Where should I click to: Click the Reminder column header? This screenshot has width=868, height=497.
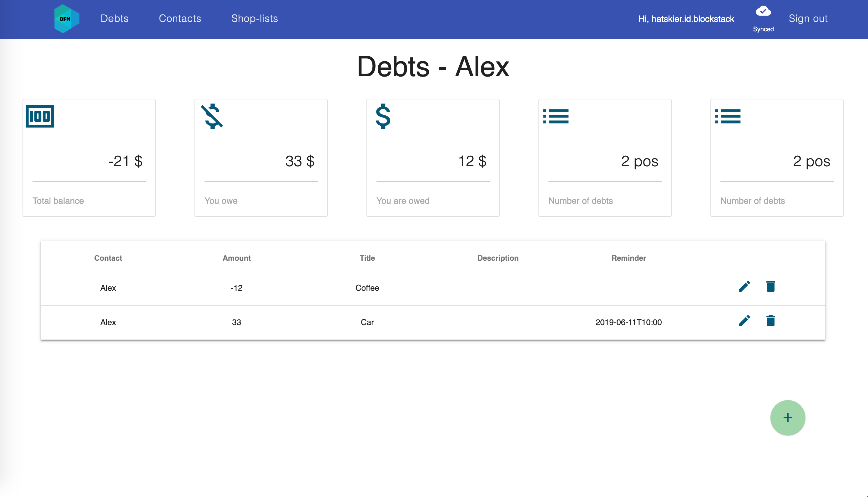pos(628,258)
